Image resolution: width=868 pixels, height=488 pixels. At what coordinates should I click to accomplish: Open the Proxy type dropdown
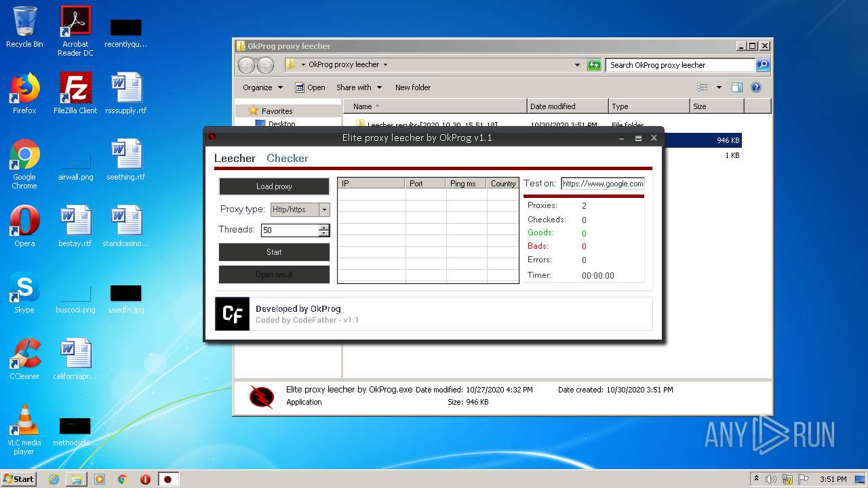(324, 209)
